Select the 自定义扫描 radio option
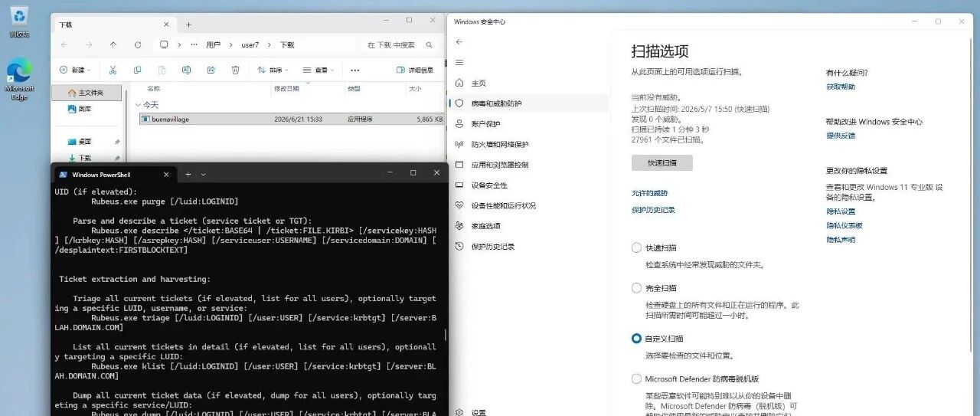Image resolution: width=980 pixels, height=416 pixels. (636, 338)
